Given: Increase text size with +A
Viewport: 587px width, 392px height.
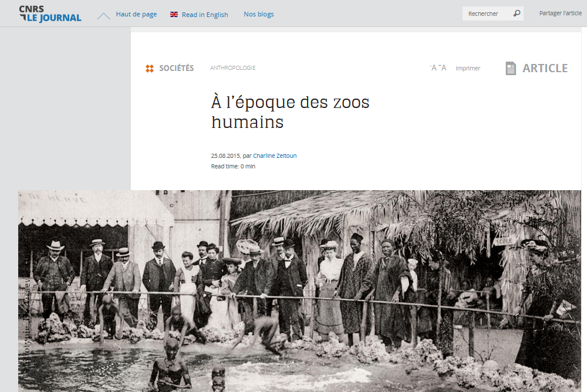Looking at the screenshot, I should [443, 67].
